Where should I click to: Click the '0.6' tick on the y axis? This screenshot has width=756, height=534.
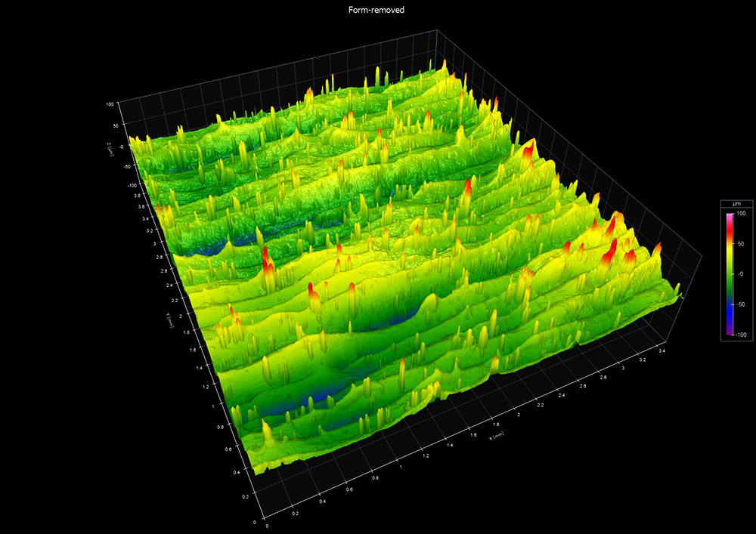pos(228,449)
